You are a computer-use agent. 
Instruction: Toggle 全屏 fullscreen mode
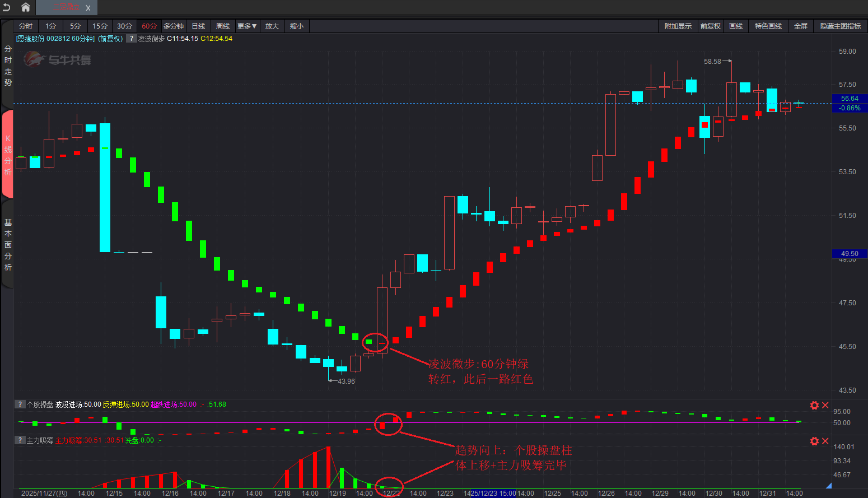coord(800,26)
